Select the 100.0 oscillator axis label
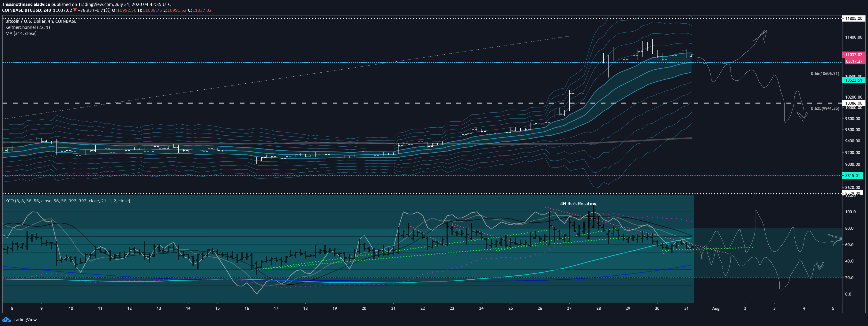 point(850,212)
